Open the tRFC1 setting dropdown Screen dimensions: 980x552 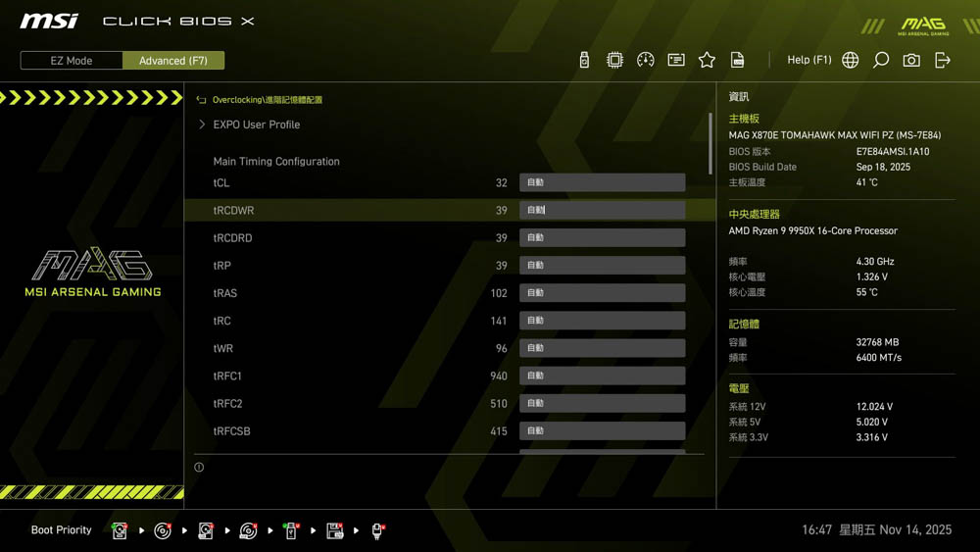602,376
